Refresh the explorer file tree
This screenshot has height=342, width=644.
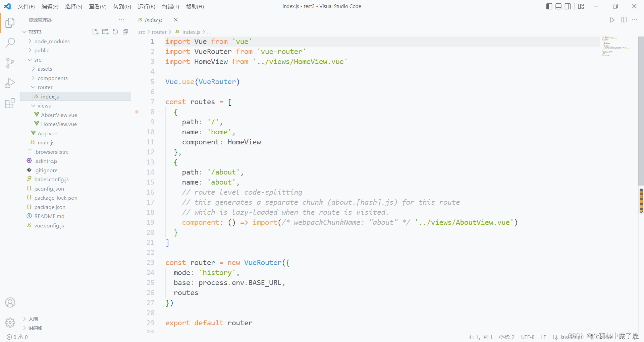click(x=115, y=32)
